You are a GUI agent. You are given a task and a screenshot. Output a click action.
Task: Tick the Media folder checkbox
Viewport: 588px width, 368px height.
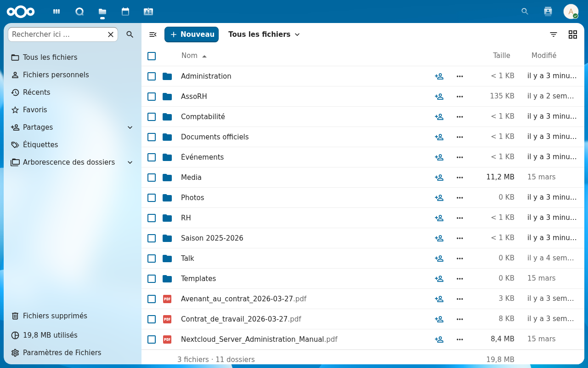(152, 178)
